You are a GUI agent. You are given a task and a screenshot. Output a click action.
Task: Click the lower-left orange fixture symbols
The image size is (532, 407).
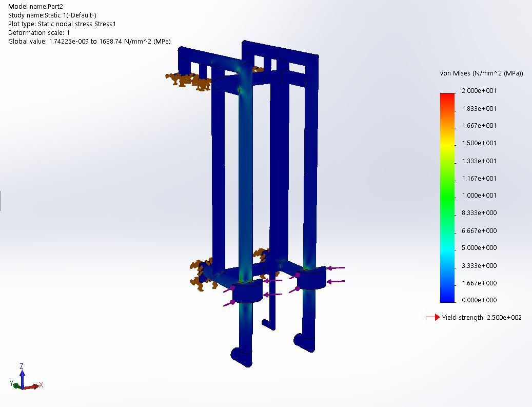tap(202, 274)
